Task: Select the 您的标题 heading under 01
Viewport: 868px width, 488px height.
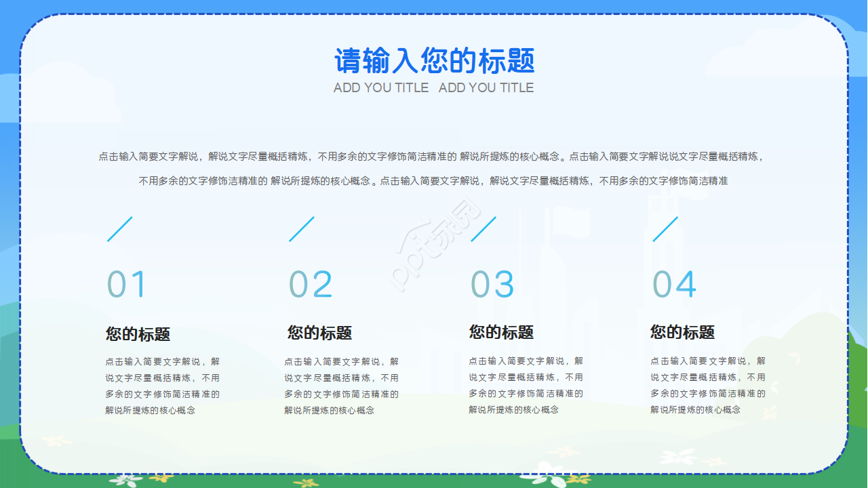Action: click(x=138, y=334)
